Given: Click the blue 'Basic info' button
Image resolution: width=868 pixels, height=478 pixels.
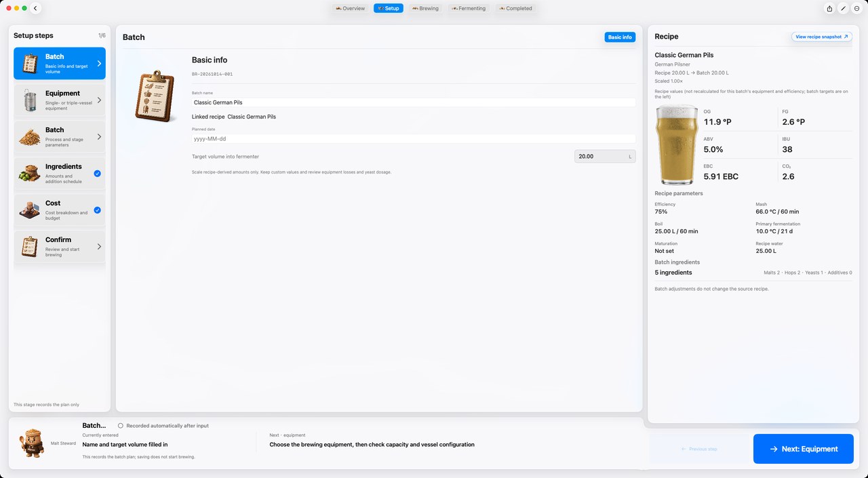Looking at the screenshot, I should click(x=620, y=37).
